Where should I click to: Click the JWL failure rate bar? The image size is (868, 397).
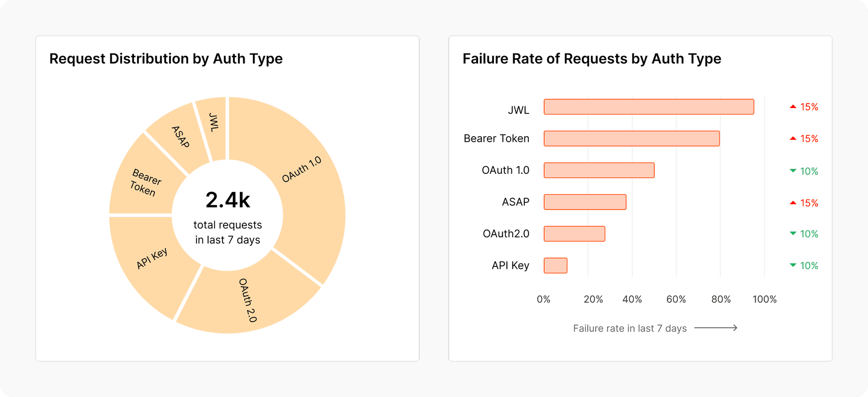[649, 107]
